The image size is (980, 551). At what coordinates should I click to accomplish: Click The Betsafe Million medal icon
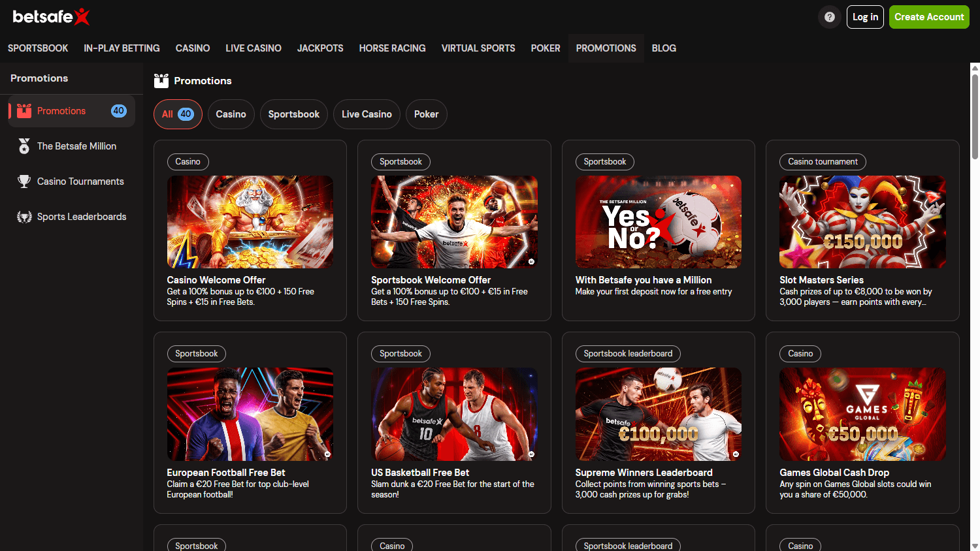24,146
